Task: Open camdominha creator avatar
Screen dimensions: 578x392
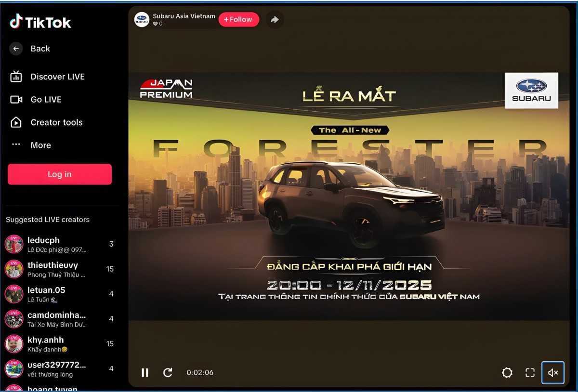Action: (x=14, y=319)
